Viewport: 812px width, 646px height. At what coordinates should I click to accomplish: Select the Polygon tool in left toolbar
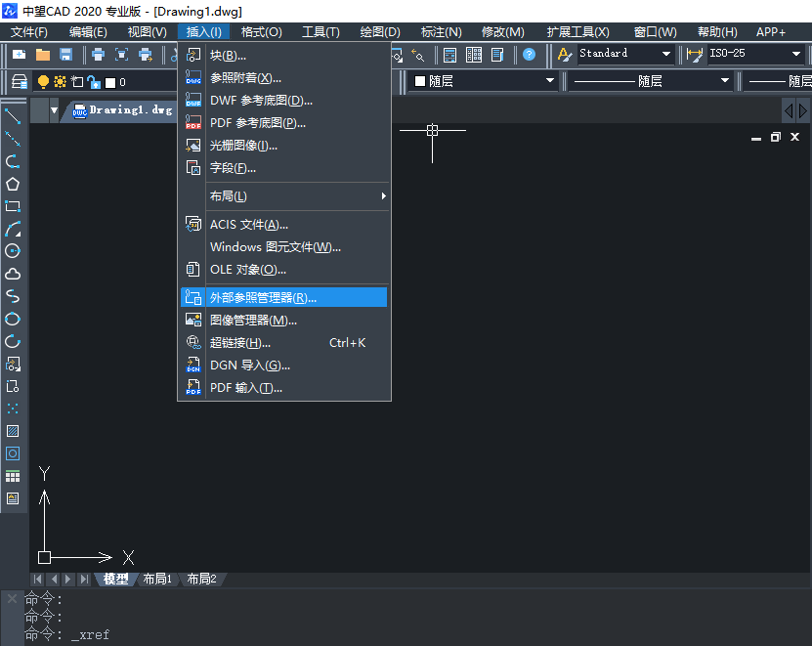click(13, 184)
